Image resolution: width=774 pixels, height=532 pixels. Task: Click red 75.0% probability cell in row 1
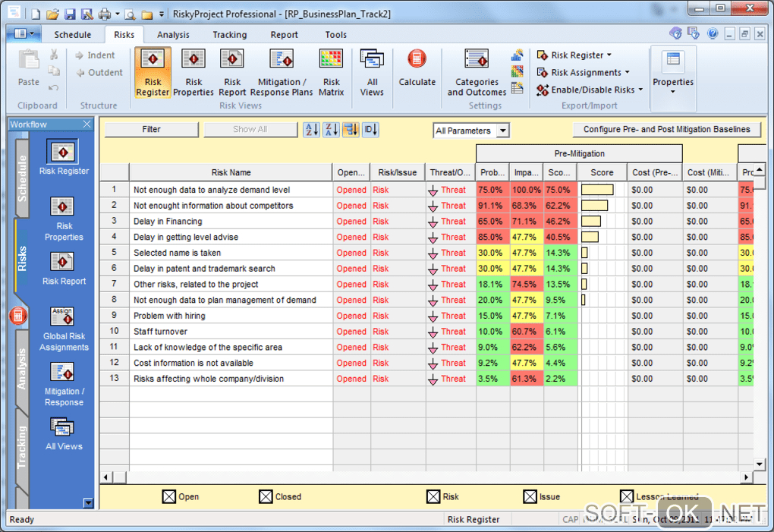(492, 190)
